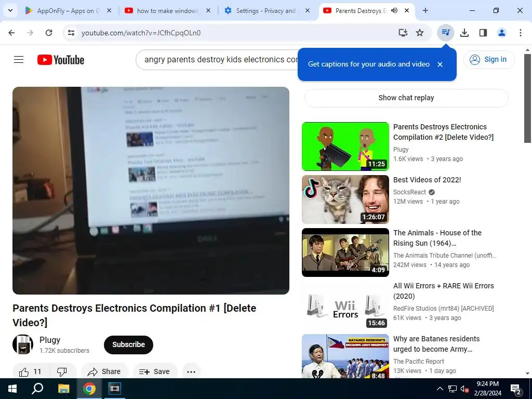This screenshot has width=532, height=399.
Task: Click 'Get captions for your audio and video' text
Action: pos(369,64)
